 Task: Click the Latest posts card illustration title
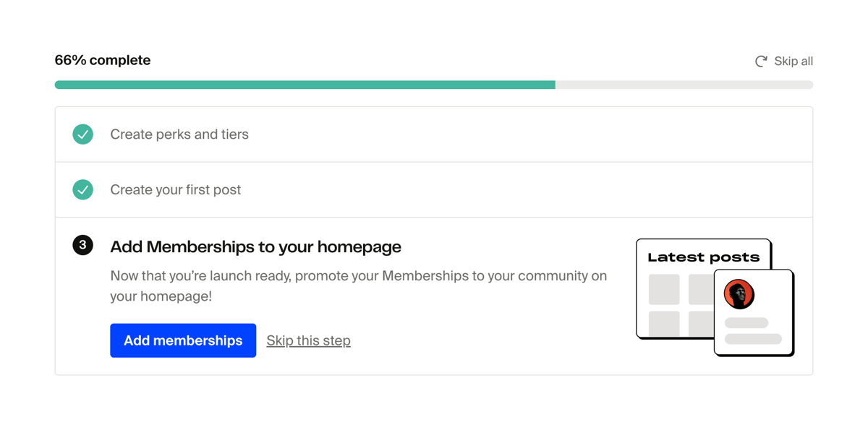703,257
